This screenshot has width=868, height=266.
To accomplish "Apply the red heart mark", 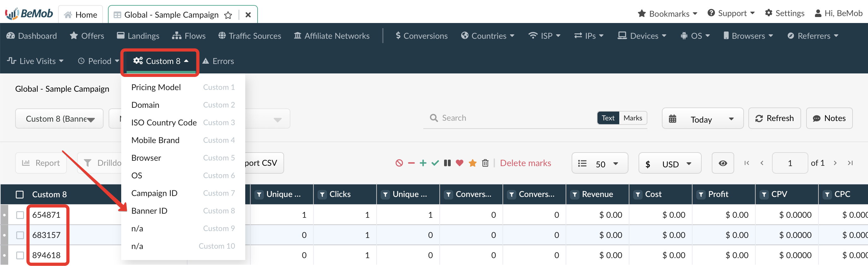I will (459, 163).
